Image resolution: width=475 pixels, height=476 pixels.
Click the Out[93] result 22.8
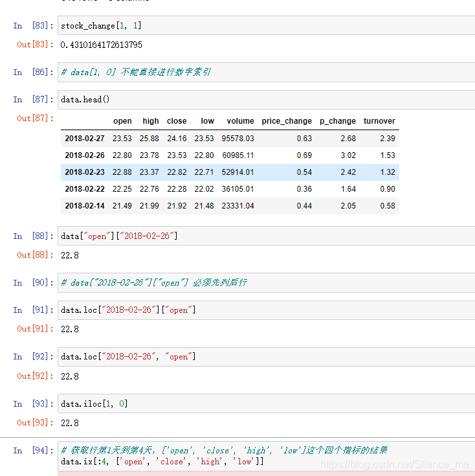pos(70,423)
